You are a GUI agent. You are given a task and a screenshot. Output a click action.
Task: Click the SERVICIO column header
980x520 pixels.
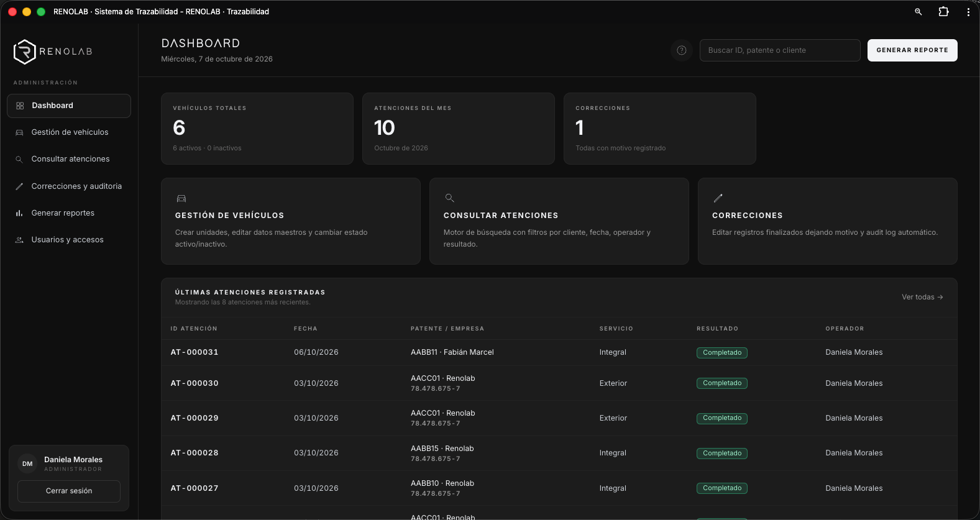click(x=616, y=329)
